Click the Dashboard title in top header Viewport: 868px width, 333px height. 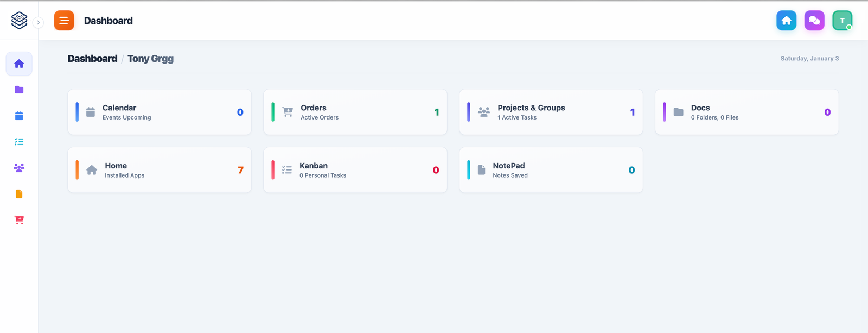point(108,21)
